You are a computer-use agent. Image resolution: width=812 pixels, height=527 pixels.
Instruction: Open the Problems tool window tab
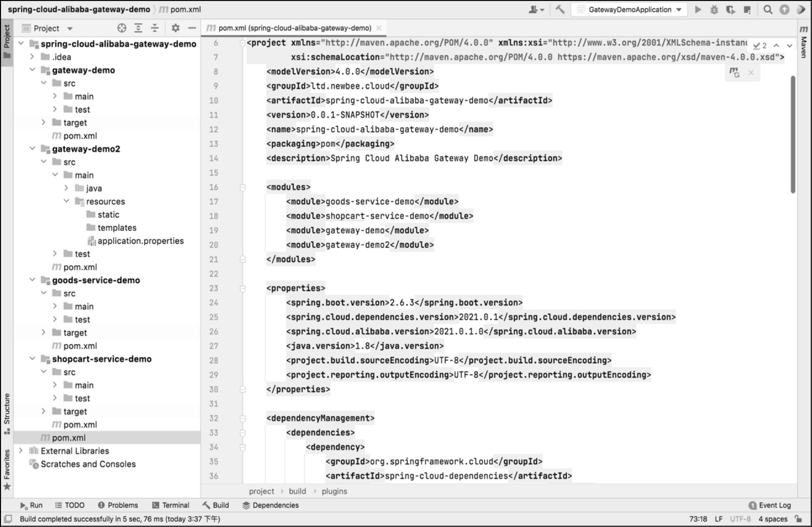[118, 505]
